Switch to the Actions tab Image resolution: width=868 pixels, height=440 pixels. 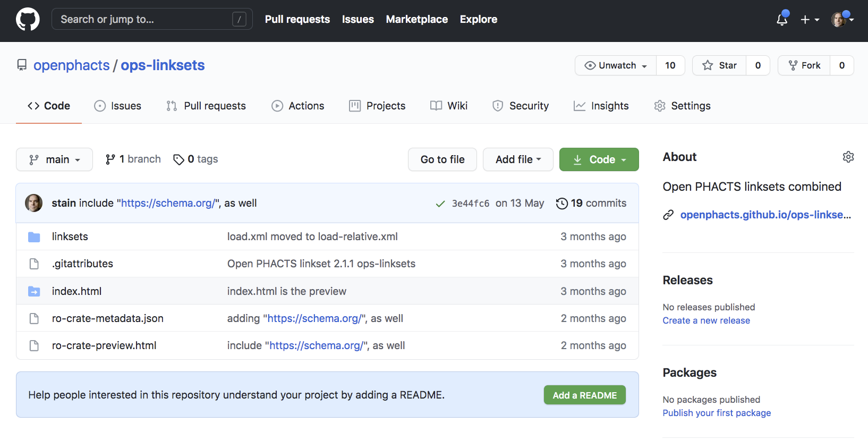[x=298, y=106]
